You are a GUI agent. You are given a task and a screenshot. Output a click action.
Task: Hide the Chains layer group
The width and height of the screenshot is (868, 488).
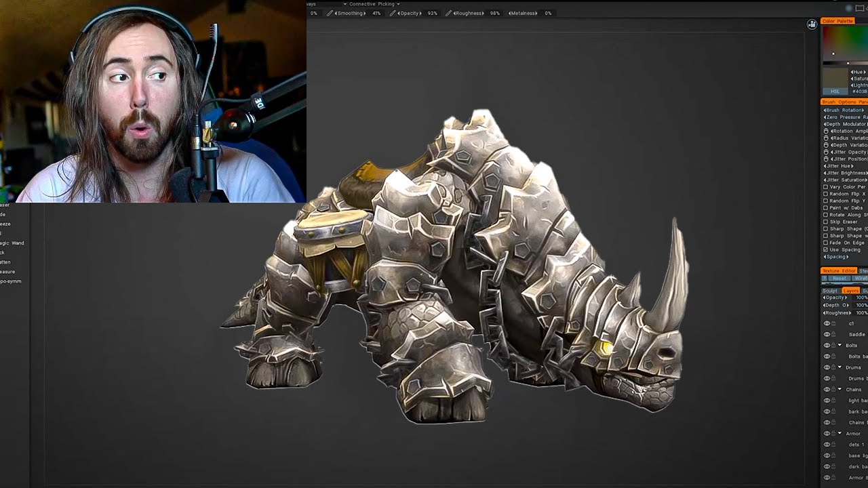click(x=827, y=390)
